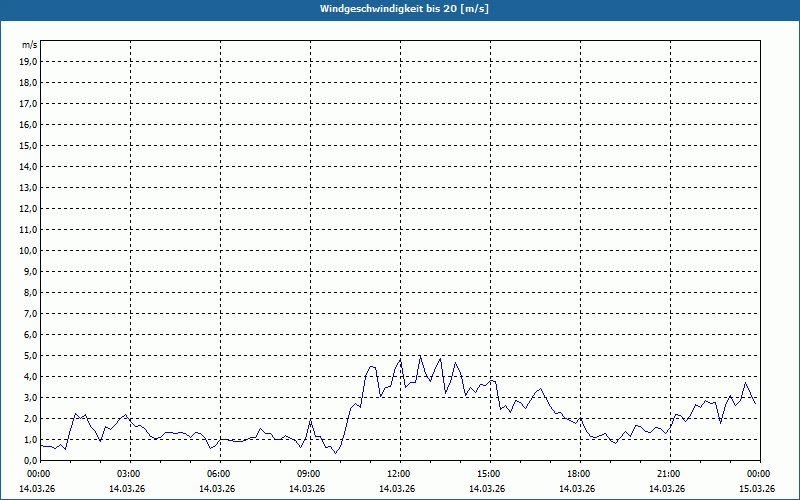Image resolution: width=800 pixels, height=500 pixels.
Task: Click grid intersection of 12:00 and 10,0
Action: (401, 250)
